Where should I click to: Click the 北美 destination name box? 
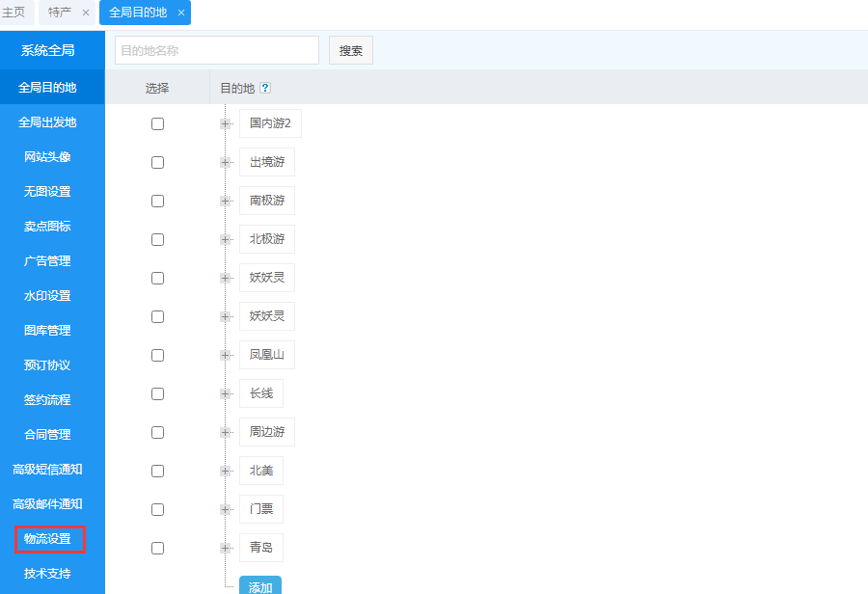click(x=261, y=471)
